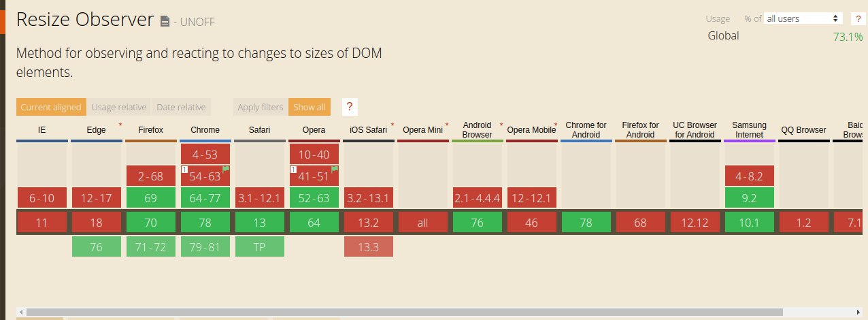Switch to Date relative view
This screenshot has height=320, width=868.
[x=181, y=107]
